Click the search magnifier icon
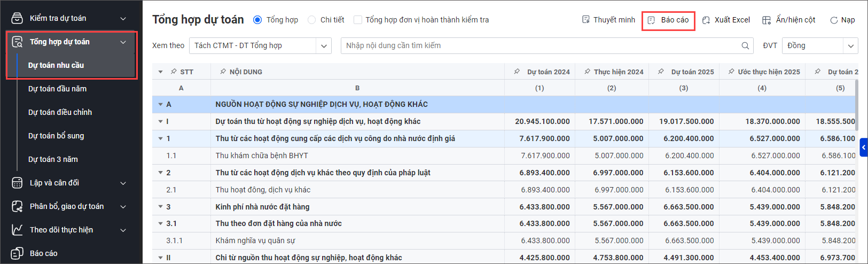 pyautogui.click(x=745, y=46)
